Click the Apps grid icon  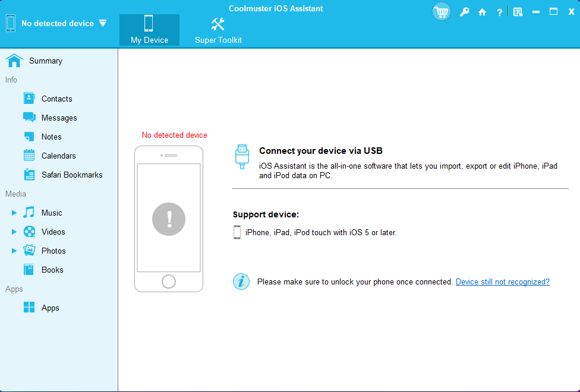click(x=29, y=307)
